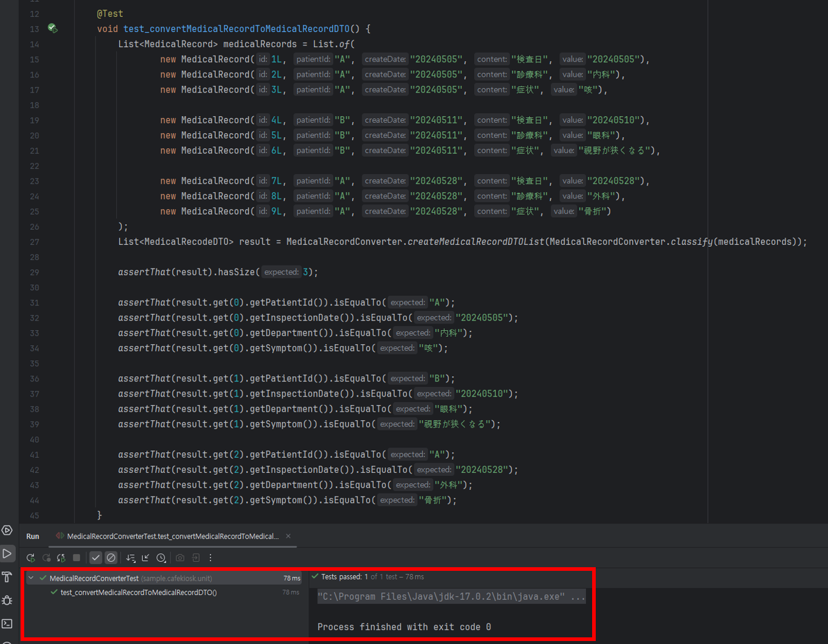Screen dimensions: 828x644
Task: Open the Run tool window icon in sidebar
Action: click(x=7, y=553)
